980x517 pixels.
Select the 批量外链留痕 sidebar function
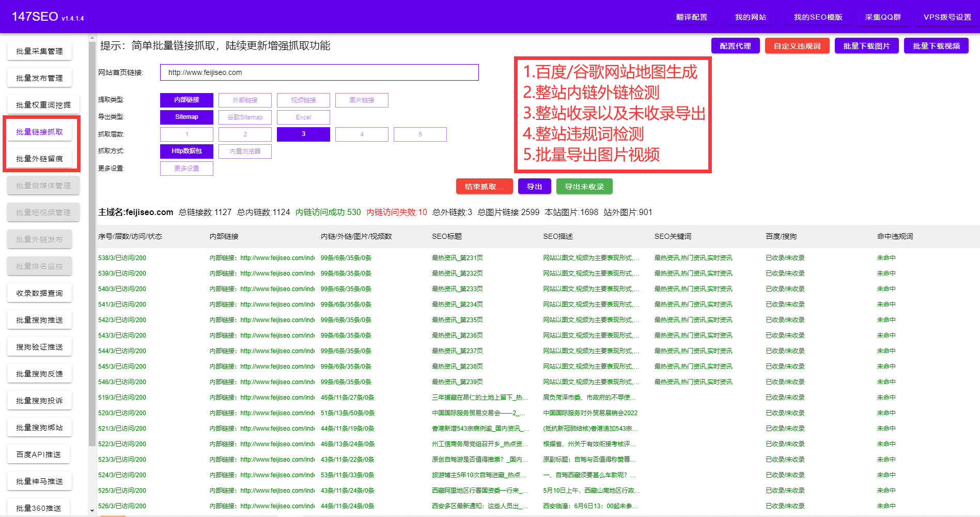click(x=39, y=158)
